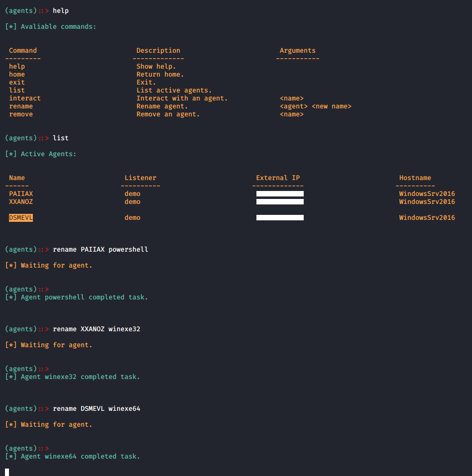Click the '<agent> <new name>' argument text
The height and width of the screenshot is (476, 472).
[316, 106]
